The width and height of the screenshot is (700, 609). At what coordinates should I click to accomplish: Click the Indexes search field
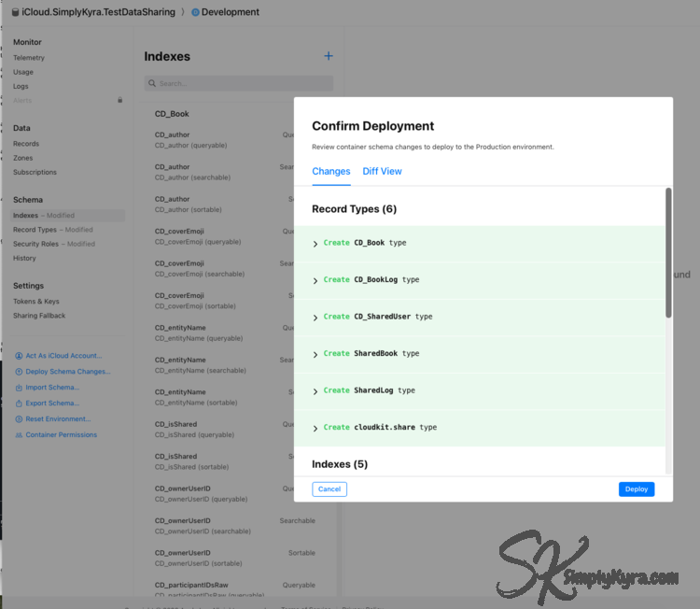point(238,83)
